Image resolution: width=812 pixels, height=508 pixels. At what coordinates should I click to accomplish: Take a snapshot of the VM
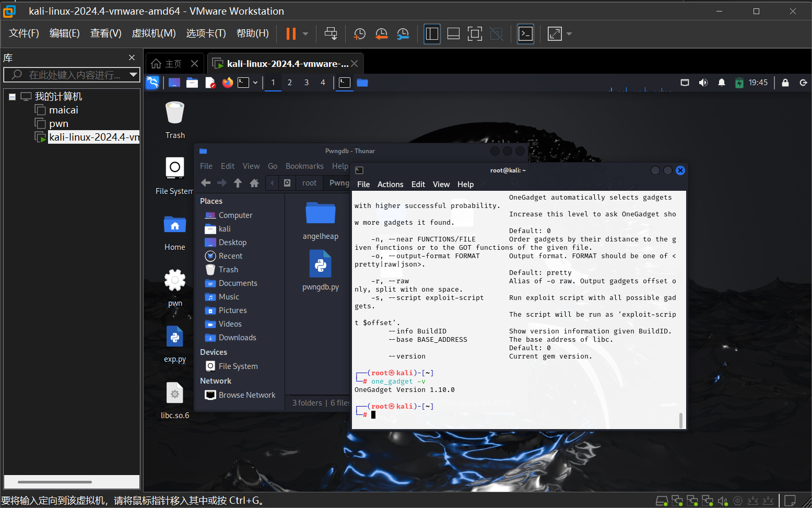click(x=360, y=34)
